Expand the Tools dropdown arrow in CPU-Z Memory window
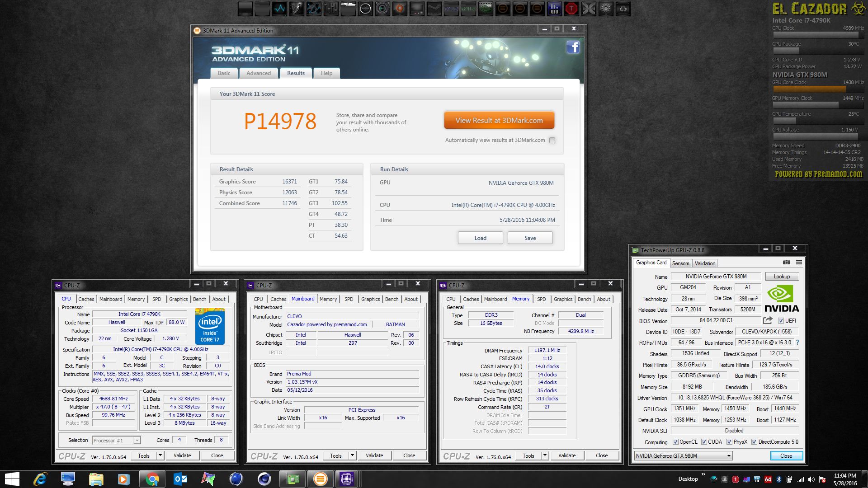Screen dimensions: 868x488 click(545, 455)
